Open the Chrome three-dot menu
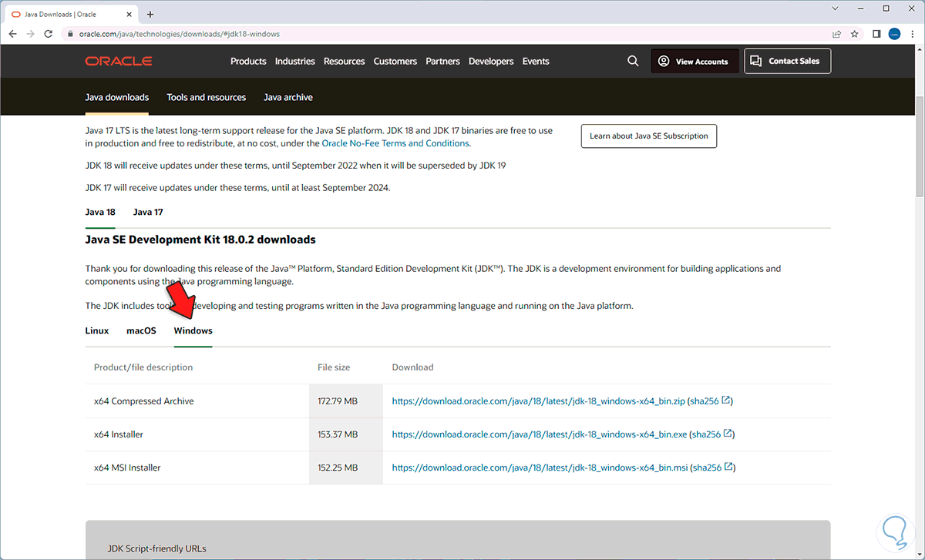Screen dimensions: 925x560 [913, 34]
